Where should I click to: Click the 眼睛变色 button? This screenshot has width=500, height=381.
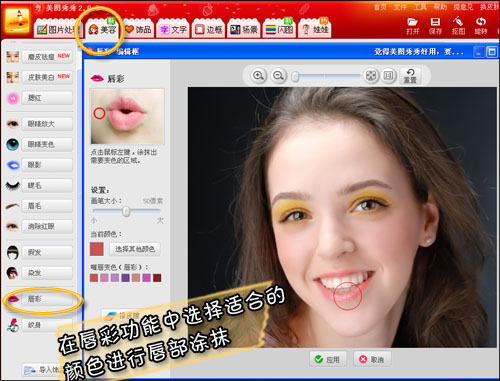coord(47,144)
